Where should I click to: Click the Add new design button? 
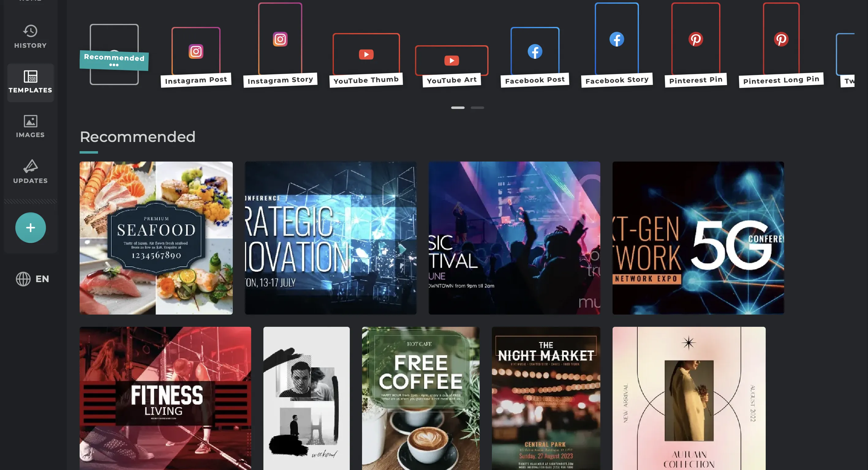[x=30, y=227]
